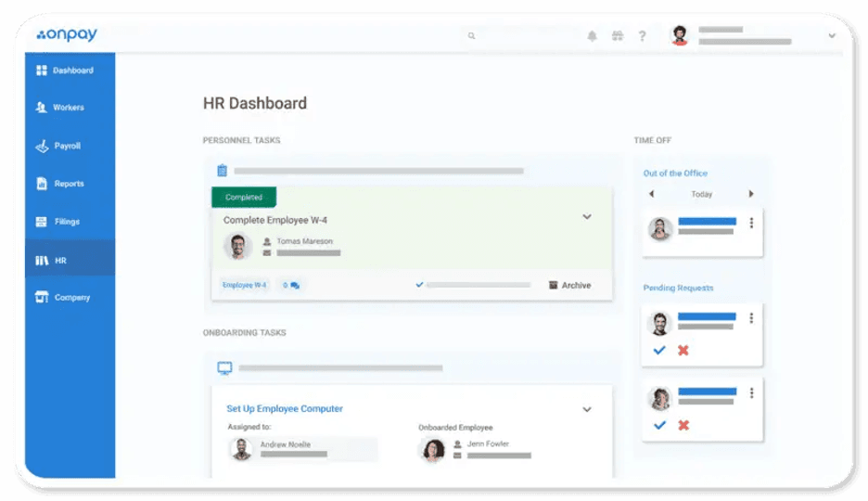The width and height of the screenshot is (868, 501).
Task: Open comments count on W-4 task
Action: 290,285
